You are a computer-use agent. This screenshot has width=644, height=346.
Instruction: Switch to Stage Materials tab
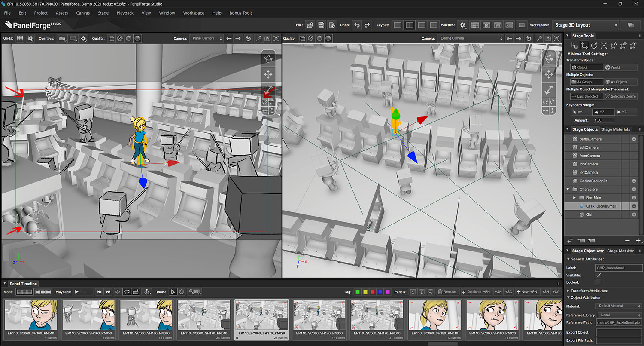point(616,129)
